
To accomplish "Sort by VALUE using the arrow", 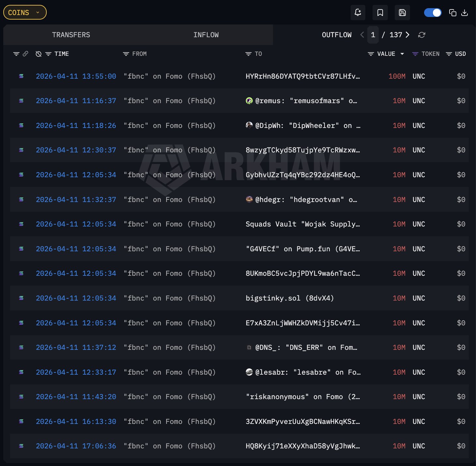I will tap(402, 54).
